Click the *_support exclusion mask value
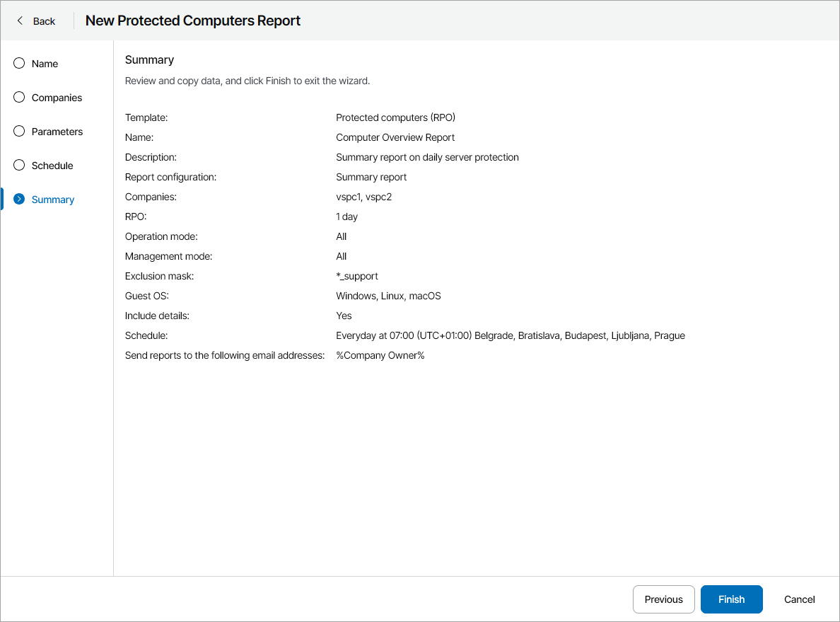 [x=357, y=276]
